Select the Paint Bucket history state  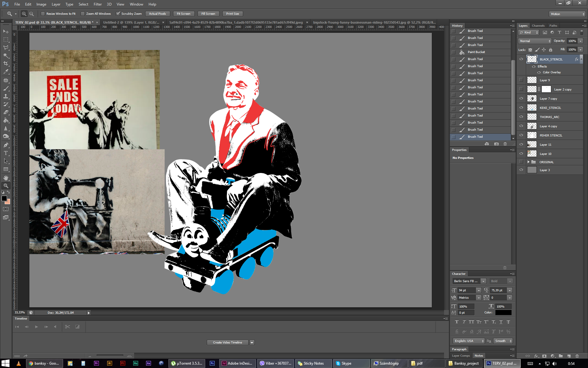click(x=480, y=52)
